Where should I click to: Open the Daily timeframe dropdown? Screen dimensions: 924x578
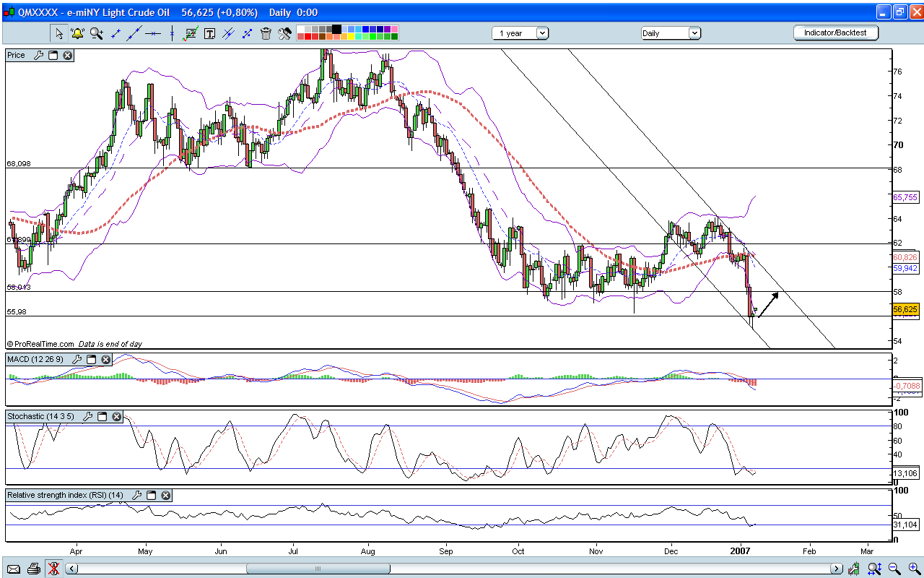[x=671, y=33]
